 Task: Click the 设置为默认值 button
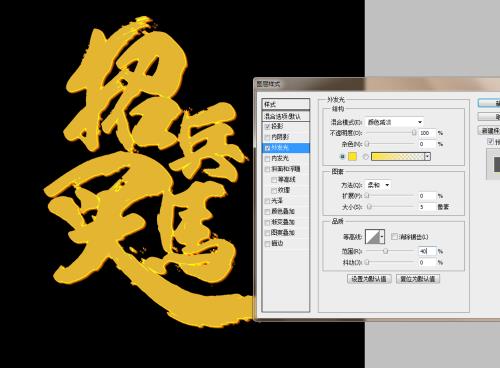pyautogui.click(x=369, y=279)
